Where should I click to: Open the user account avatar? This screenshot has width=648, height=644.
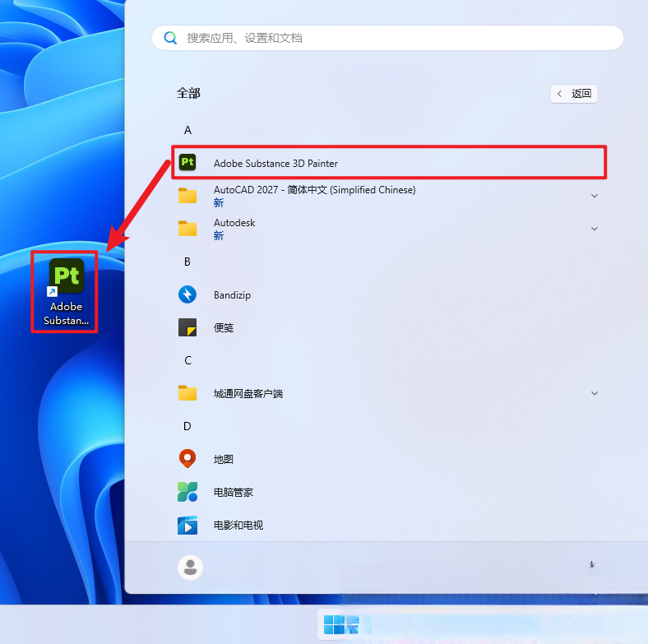click(x=190, y=568)
